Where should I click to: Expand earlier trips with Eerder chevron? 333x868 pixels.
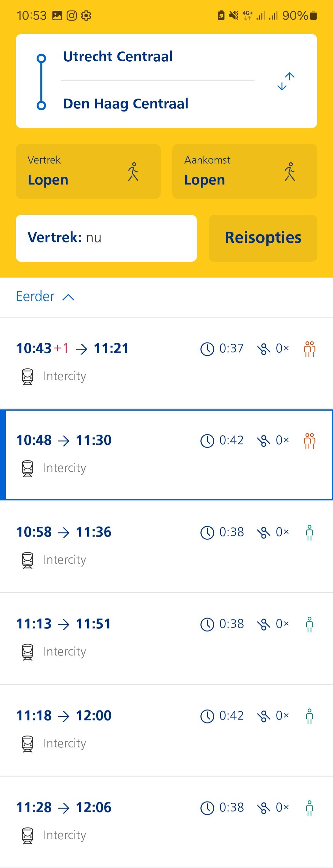pyautogui.click(x=68, y=297)
